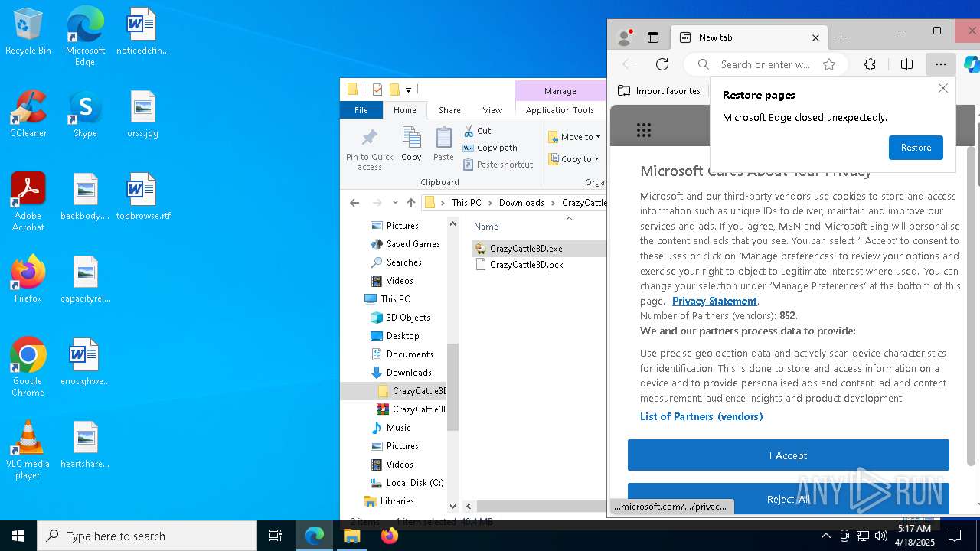Select 3D Objects in navigation tree

coord(400,318)
